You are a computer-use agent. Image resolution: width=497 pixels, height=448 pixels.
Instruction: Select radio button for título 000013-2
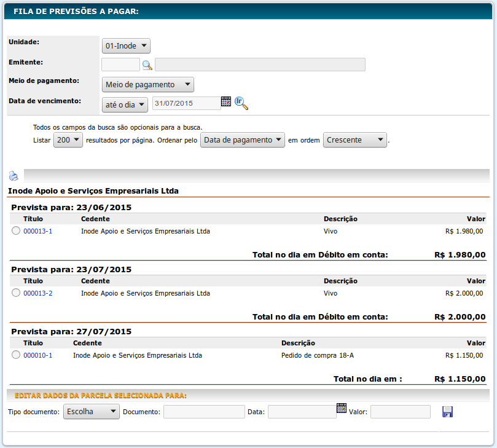16,293
